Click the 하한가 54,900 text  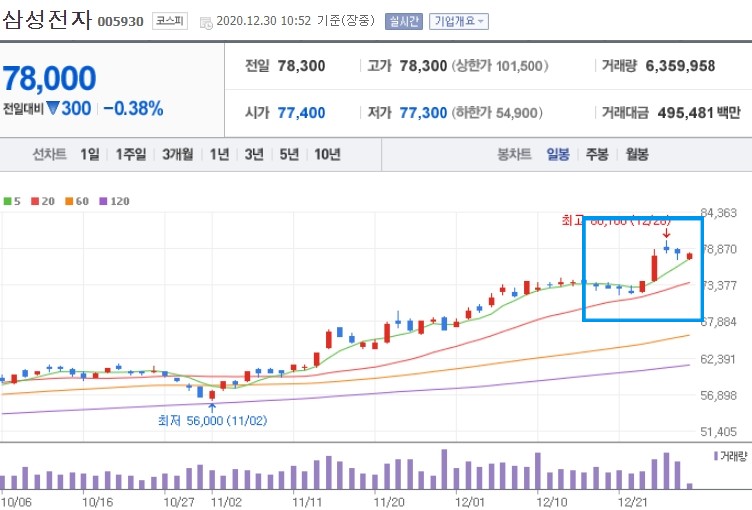pos(497,113)
